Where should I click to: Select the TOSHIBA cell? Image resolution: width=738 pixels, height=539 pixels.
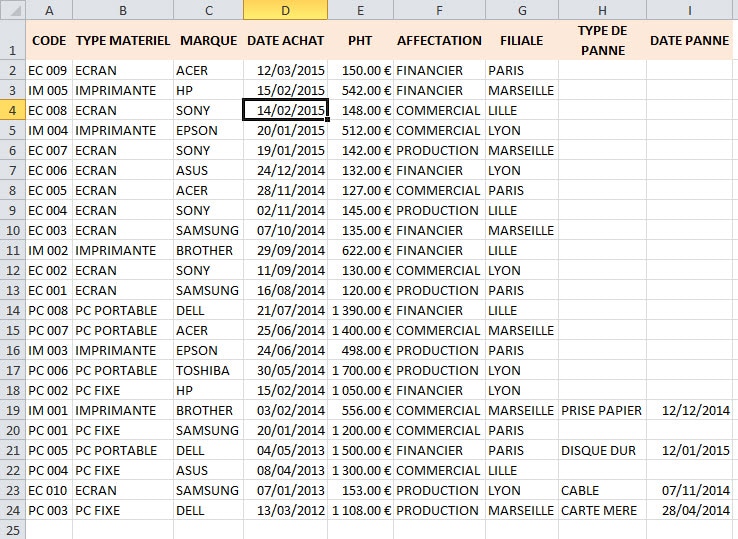coord(209,370)
